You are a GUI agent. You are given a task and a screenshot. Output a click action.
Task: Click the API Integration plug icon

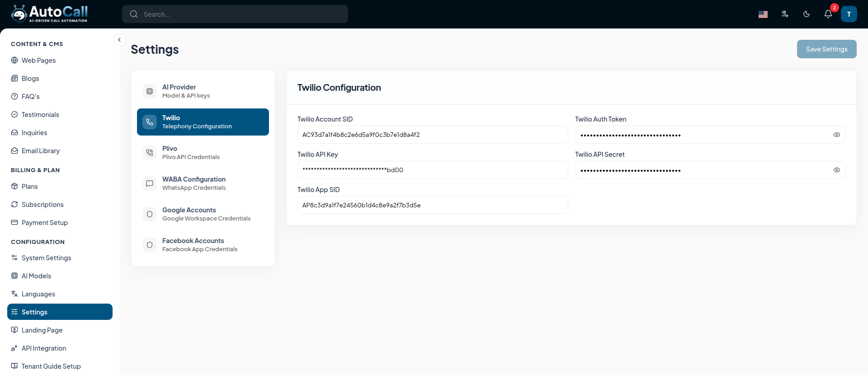point(14,348)
